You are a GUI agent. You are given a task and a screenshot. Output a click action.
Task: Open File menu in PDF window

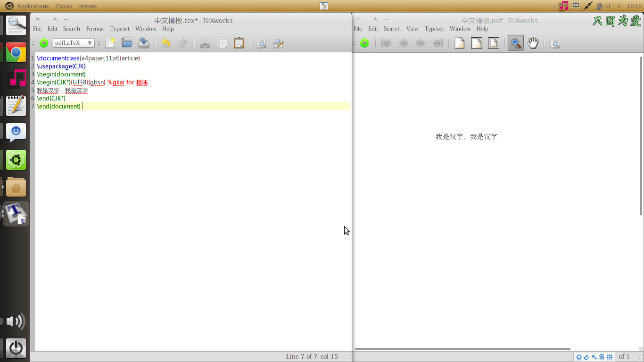coord(358,29)
